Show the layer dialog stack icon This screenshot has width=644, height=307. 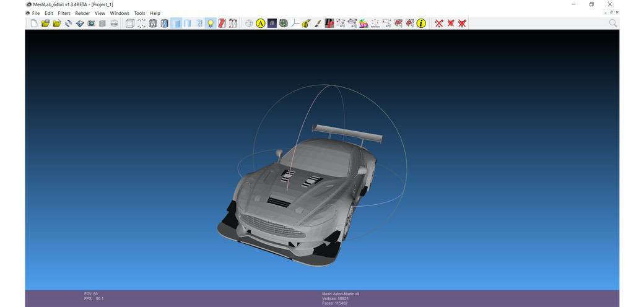pyautogui.click(x=103, y=24)
